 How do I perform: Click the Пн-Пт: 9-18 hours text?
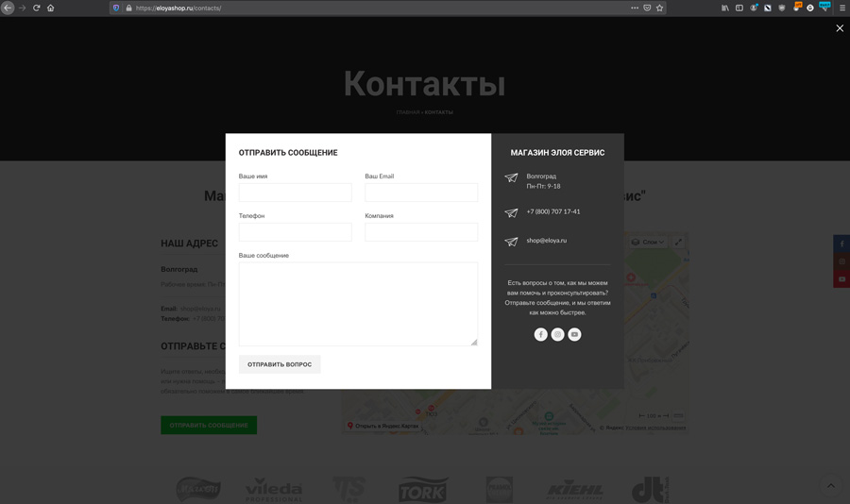tap(543, 187)
